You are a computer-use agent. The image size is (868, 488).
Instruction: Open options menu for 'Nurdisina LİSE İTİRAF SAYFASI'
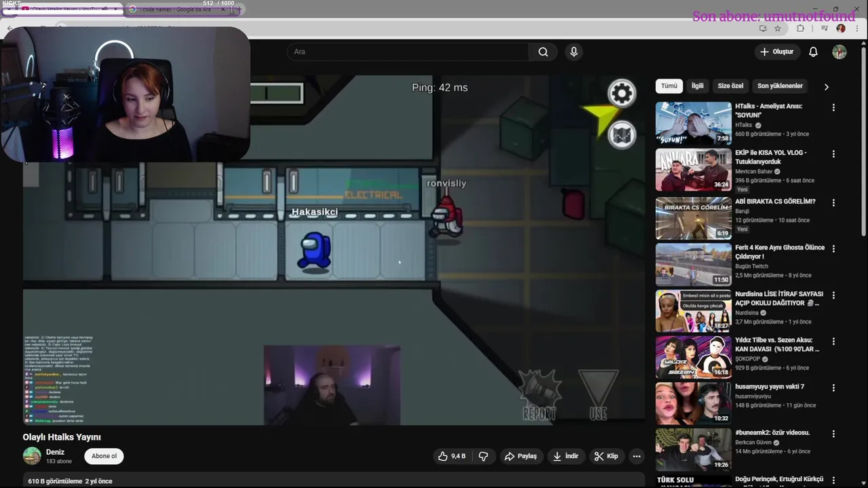[833, 296]
